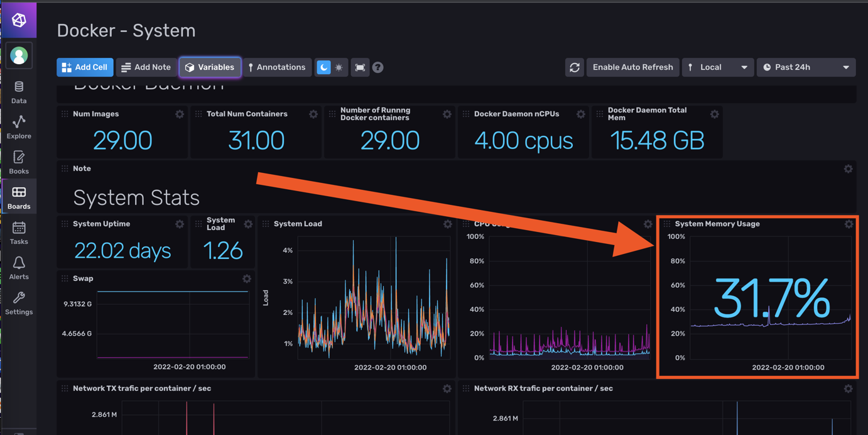Open gear settings on Num Images cell

[x=180, y=114]
